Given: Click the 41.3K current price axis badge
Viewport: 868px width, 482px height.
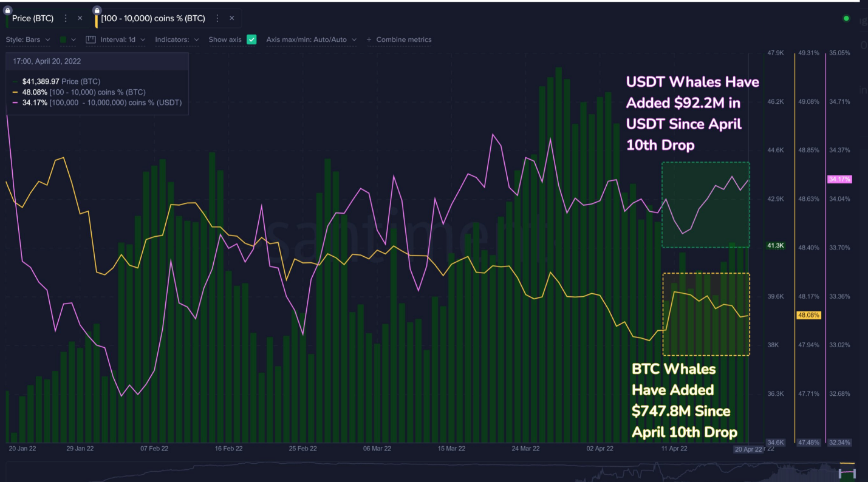Looking at the screenshot, I should [x=776, y=246].
